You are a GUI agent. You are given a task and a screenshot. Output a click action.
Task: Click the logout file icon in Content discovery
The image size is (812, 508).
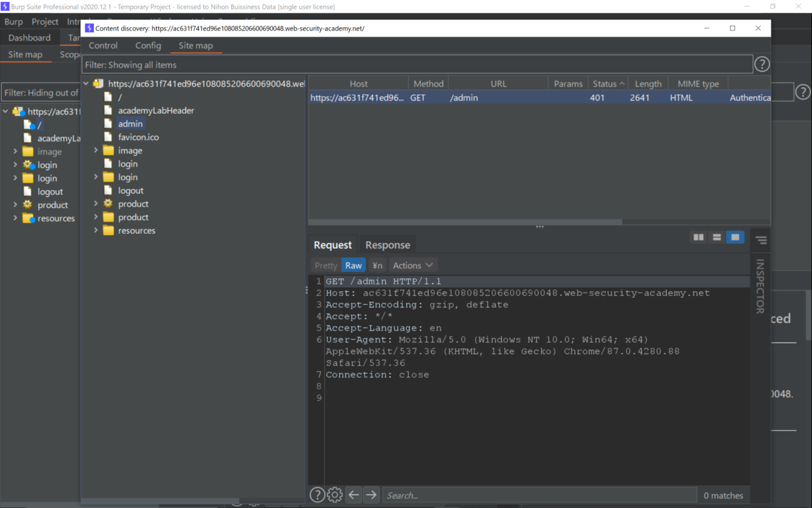[x=108, y=190]
